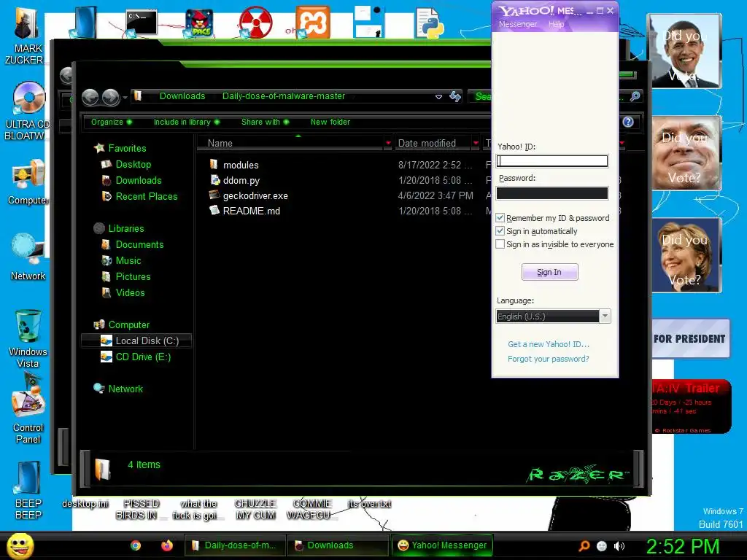Expand the address bar history dropdown arrow

coord(438,97)
